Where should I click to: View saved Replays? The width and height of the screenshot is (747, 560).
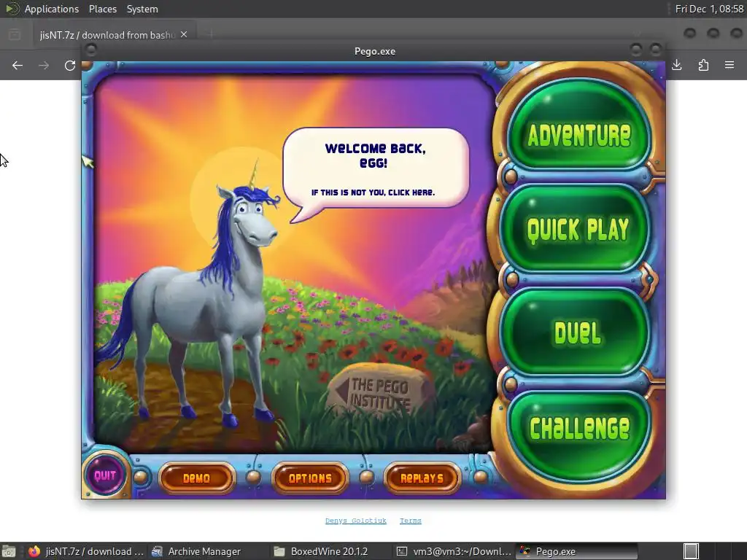tap(422, 478)
